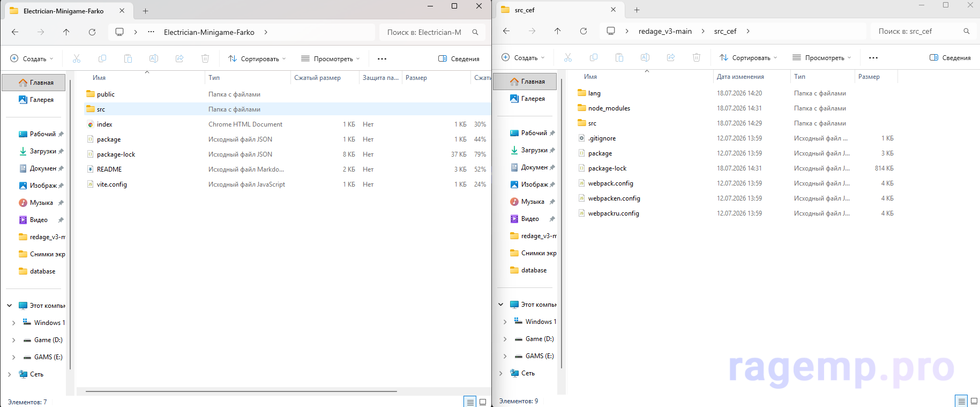Screen dimensions: 980x407
Task: Go up one level in src_cef window
Action: tap(557, 31)
